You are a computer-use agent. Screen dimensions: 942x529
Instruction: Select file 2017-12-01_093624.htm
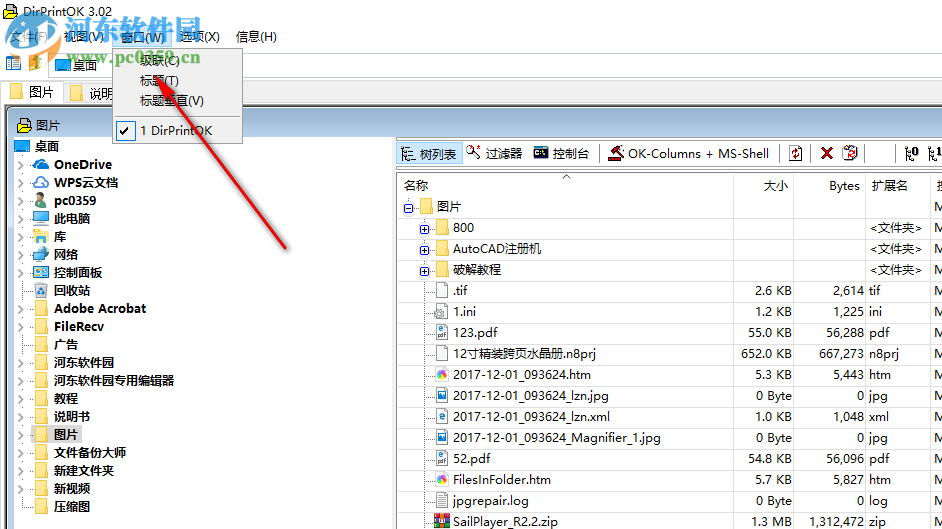521,375
